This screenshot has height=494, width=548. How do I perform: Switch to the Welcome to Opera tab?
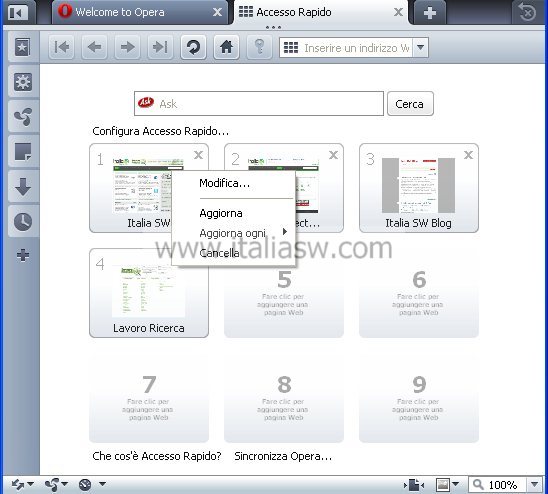tap(140, 13)
